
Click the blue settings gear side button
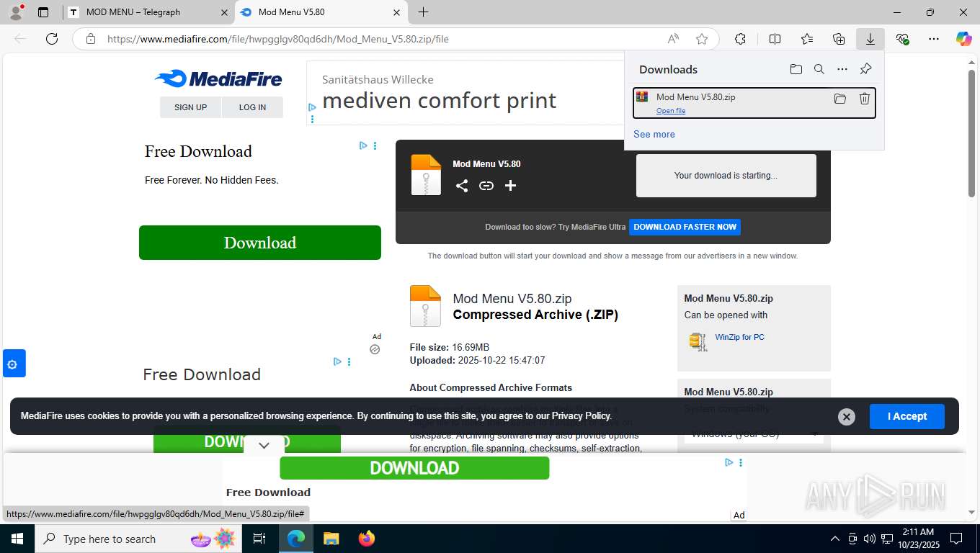(x=14, y=364)
